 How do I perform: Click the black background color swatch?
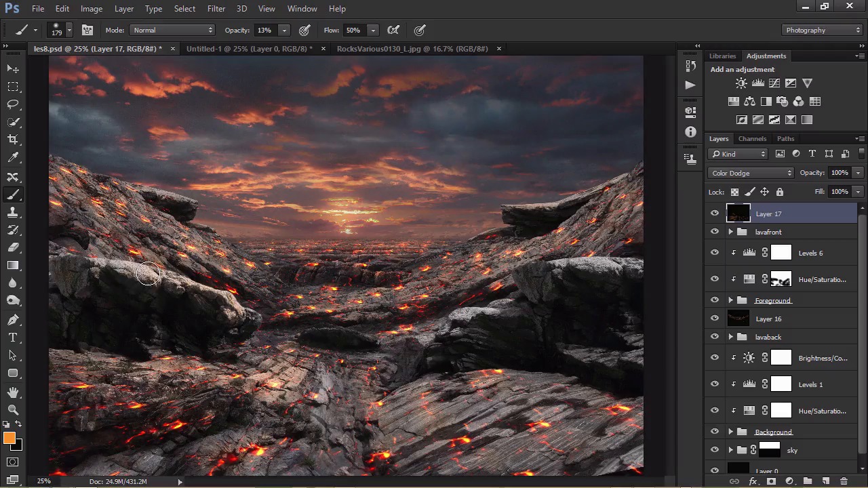point(18,446)
